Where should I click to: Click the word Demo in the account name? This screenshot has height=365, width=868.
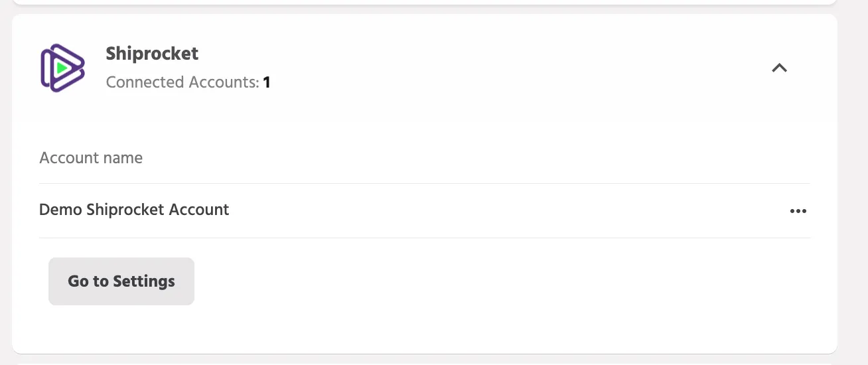tap(61, 210)
